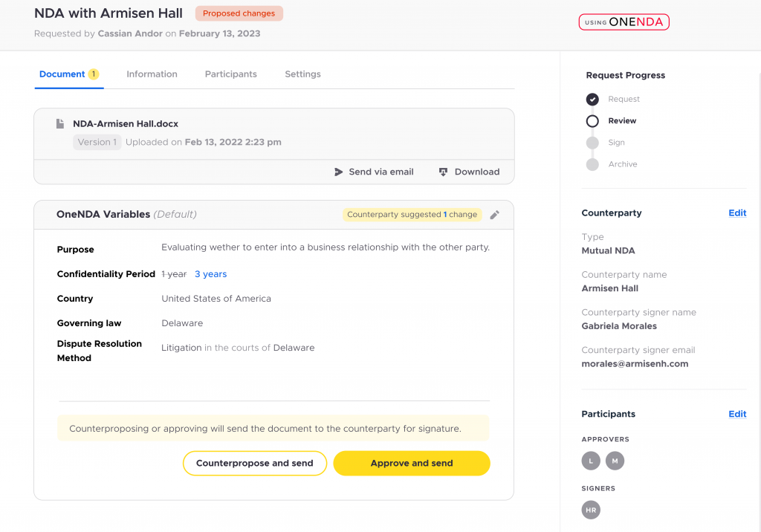Click the Using OneNDA logo badge
This screenshot has height=532, width=761.
(x=624, y=22)
